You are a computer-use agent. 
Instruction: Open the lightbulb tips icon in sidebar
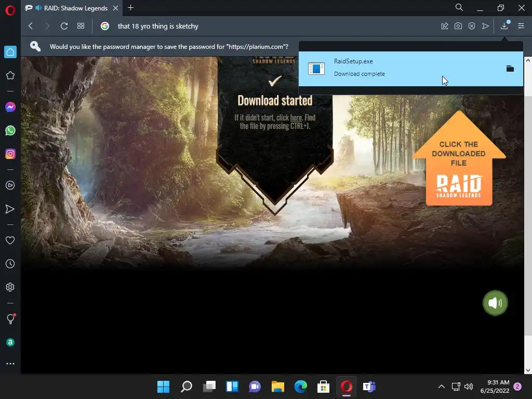[x=10, y=318]
